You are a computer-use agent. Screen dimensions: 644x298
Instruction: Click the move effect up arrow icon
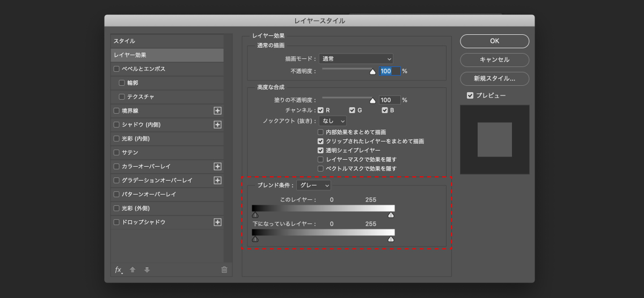click(x=133, y=270)
